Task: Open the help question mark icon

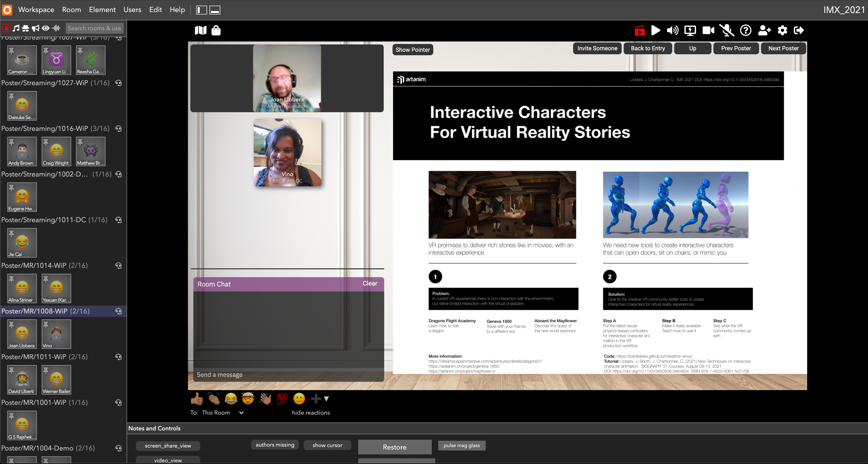Action: (745, 30)
